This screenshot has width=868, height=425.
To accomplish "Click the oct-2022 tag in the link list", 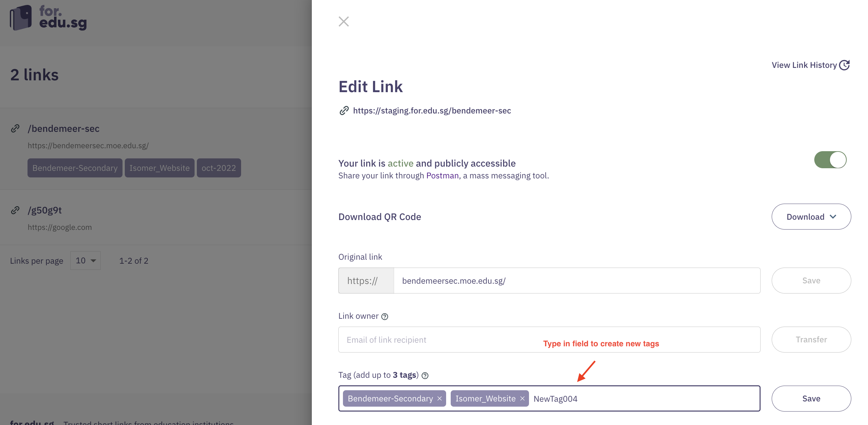I will (219, 168).
